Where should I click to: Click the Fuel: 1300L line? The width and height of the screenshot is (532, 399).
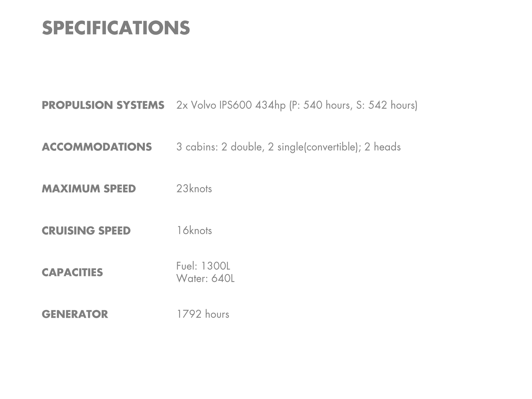[203, 266]
